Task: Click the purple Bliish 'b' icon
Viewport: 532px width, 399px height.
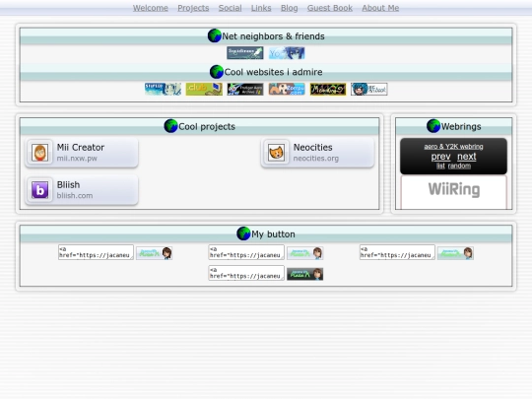Action: [40, 190]
